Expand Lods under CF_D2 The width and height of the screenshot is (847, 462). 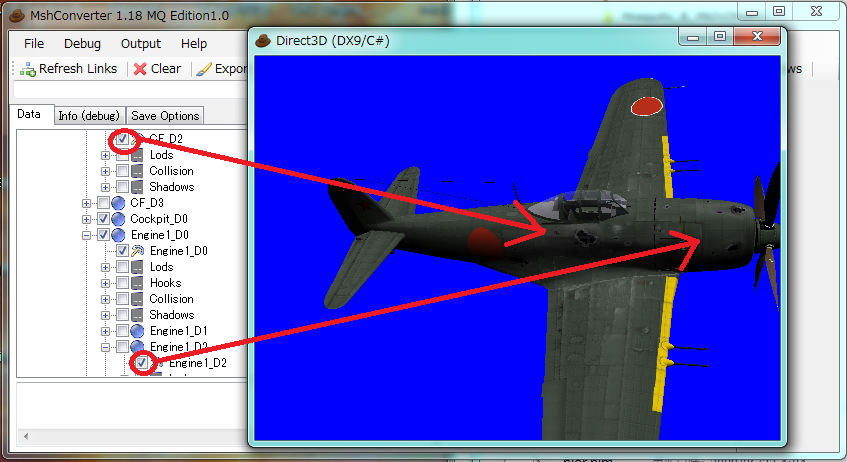105,156
